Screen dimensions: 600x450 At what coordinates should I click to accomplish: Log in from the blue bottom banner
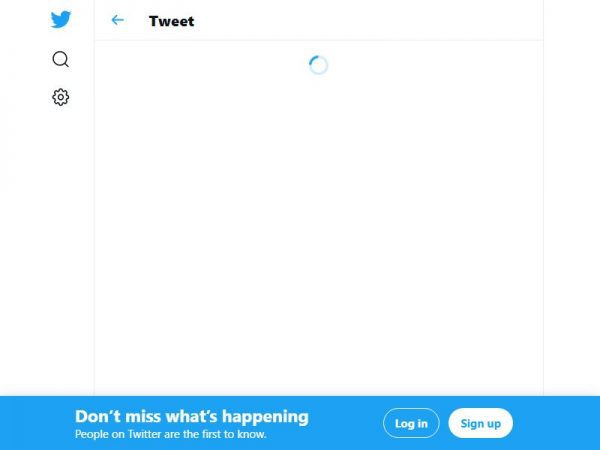[411, 423]
